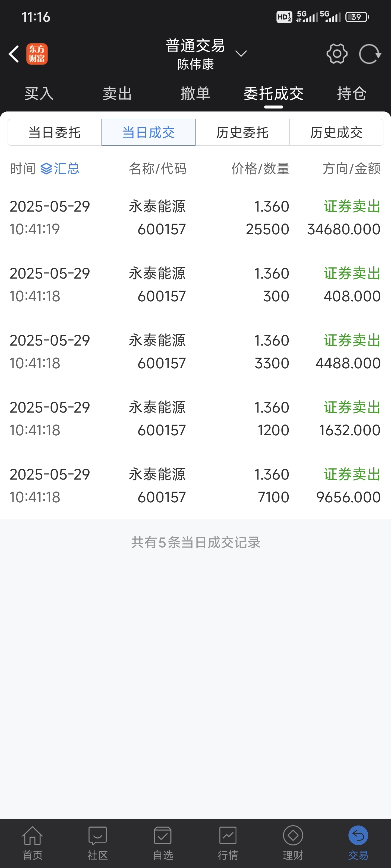Switch to the 卖出 tab
The image size is (391, 868).
(x=117, y=93)
